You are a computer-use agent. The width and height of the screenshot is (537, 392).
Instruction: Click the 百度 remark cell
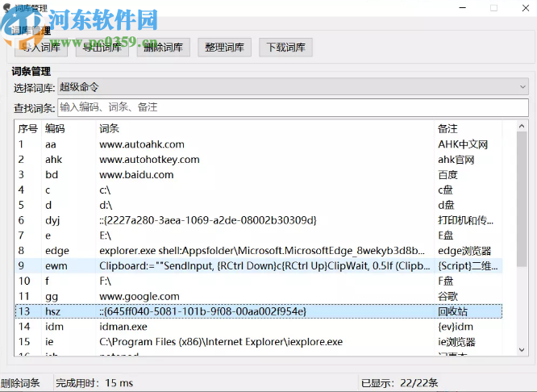click(x=447, y=175)
